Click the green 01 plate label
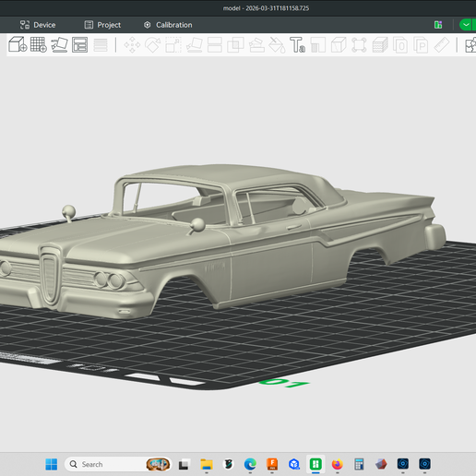Image resolution: width=476 pixels, height=476 pixels. pos(284,383)
